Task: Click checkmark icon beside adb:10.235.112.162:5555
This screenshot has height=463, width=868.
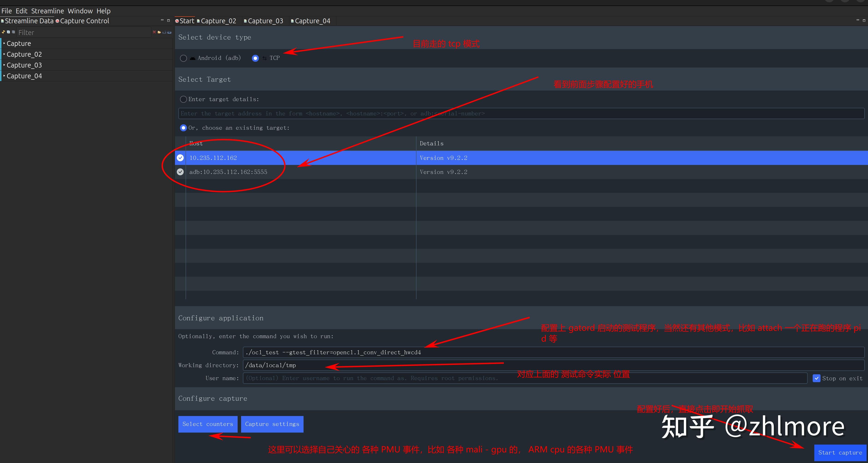Action: 180,172
